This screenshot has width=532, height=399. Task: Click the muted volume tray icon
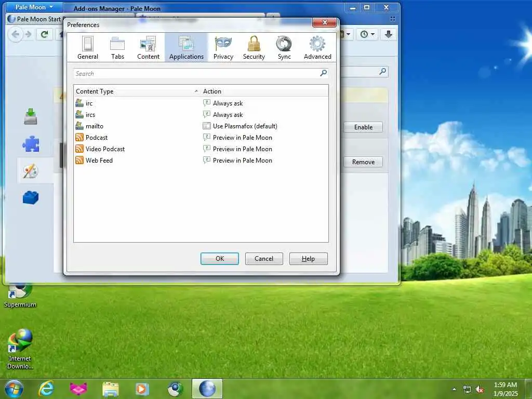pos(480,390)
